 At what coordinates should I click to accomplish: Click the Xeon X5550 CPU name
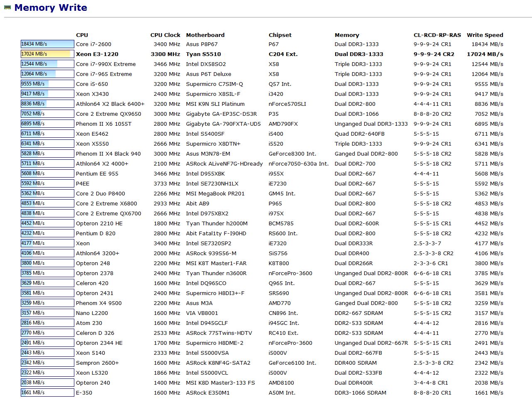(92, 144)
